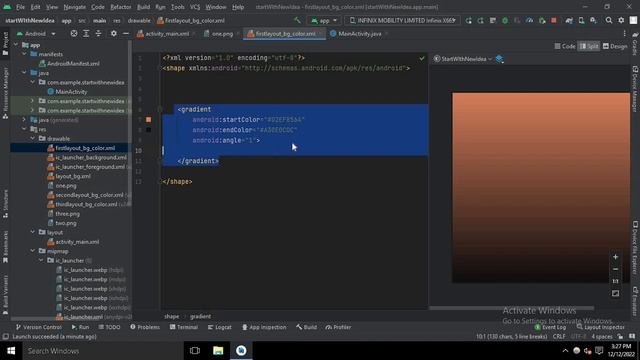This screenshot has width=640, height=360.
Task: Switch editor to Code view mode
Action: coord(564,46)
